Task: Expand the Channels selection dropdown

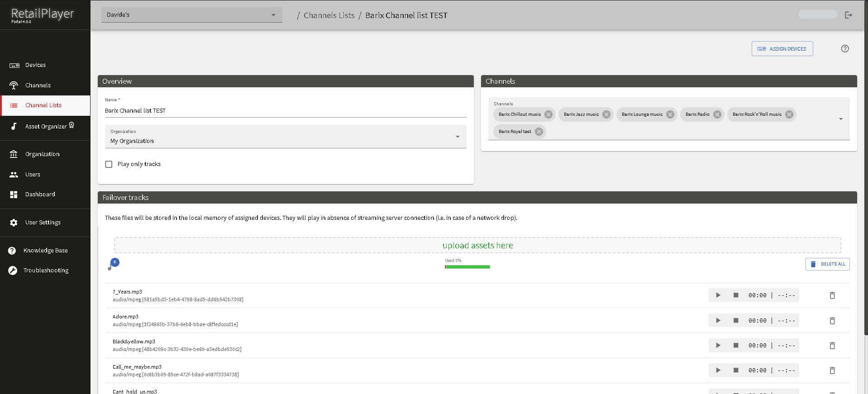Action: click(840, 119)
